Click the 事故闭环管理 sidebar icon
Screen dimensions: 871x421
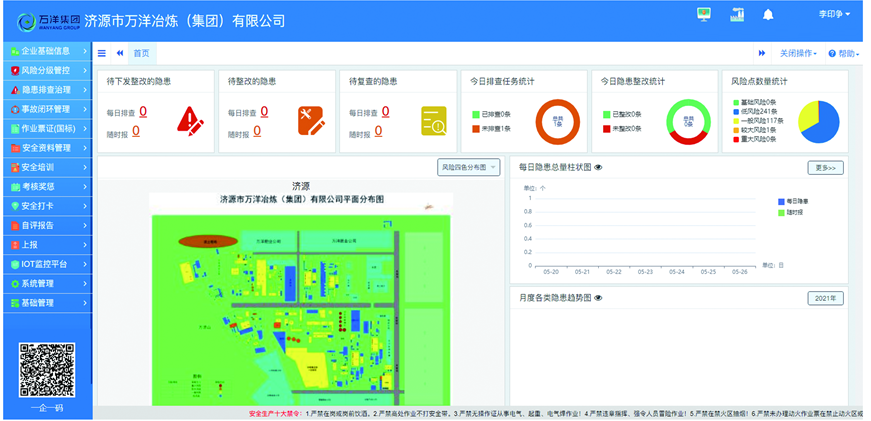[x=15, y=109]
